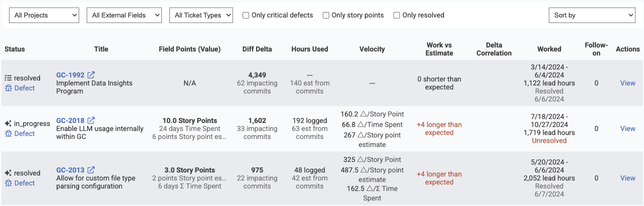Click the Diff Delta column header
Screen dimensions: 644x206
[x=257, y=49]
